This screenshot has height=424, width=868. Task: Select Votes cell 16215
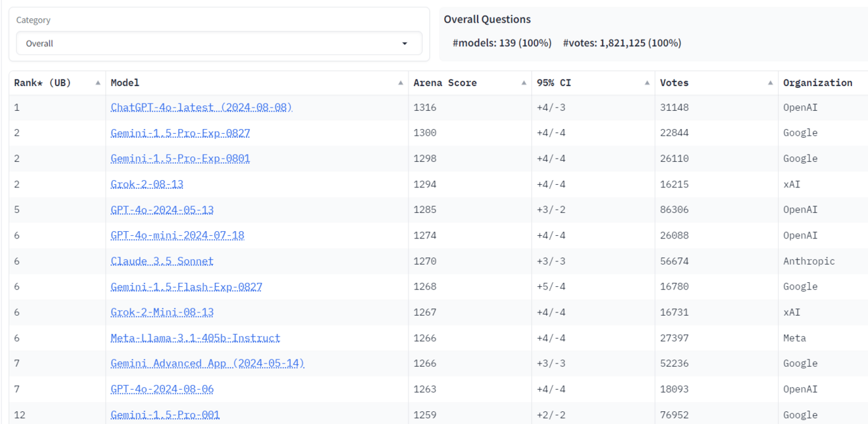pyautogui.click(x=716, y=184)
